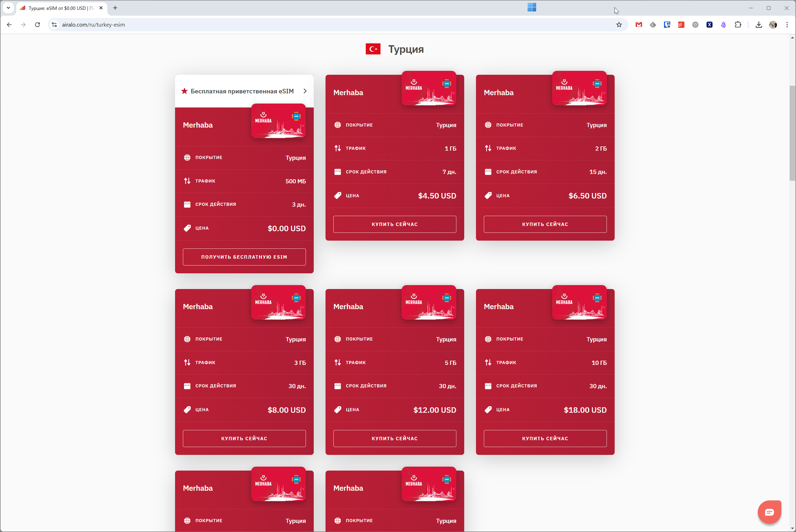Buy the 10 ГБ $18.00 plan now

(x=545, y=438)
